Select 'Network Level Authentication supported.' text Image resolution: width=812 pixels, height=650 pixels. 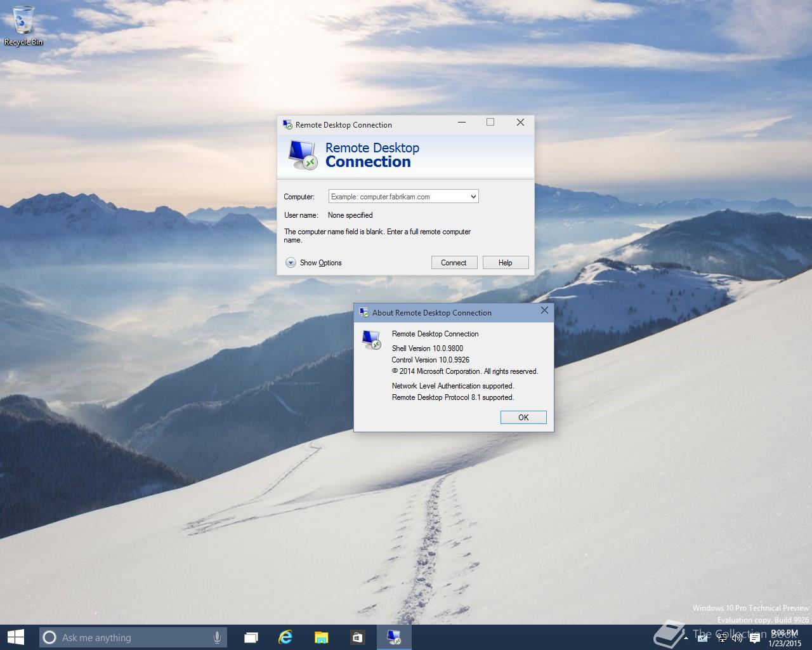pos(453,386)
